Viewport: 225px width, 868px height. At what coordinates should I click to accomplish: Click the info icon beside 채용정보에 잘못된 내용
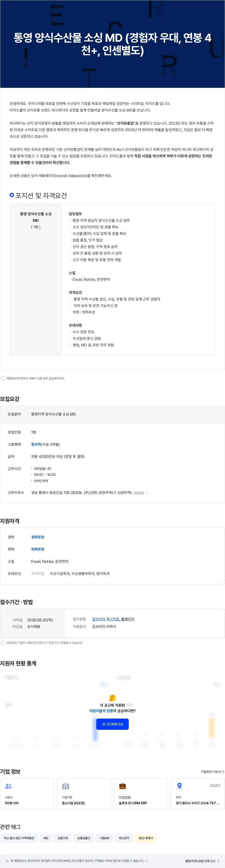pos(3,378)
